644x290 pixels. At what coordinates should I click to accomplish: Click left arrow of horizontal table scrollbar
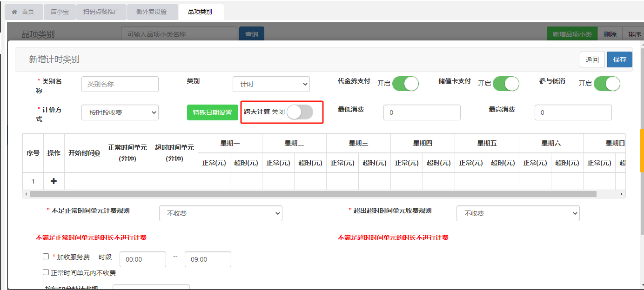(x=26, y=194)
